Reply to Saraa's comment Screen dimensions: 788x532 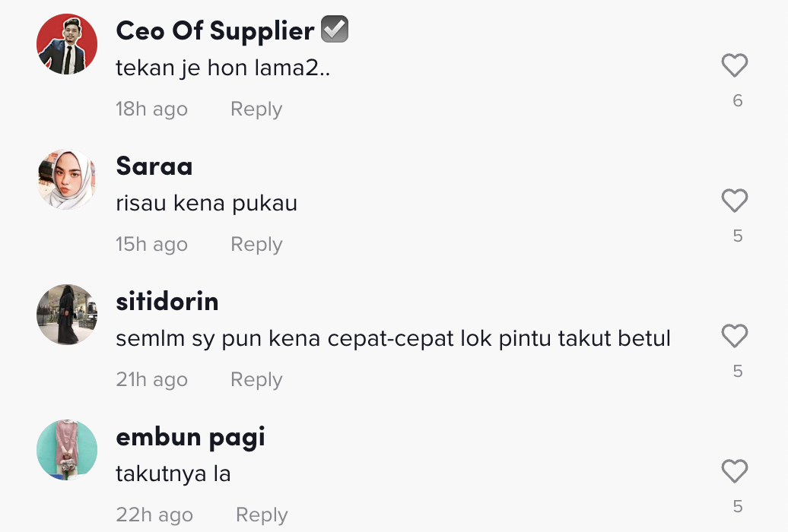(256, 245)
